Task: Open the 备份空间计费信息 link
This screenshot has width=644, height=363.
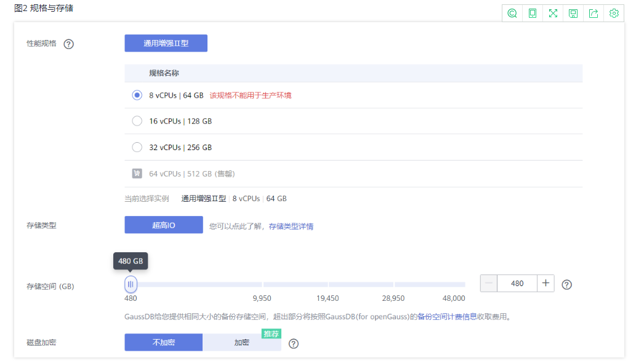Action: [447, 317]
